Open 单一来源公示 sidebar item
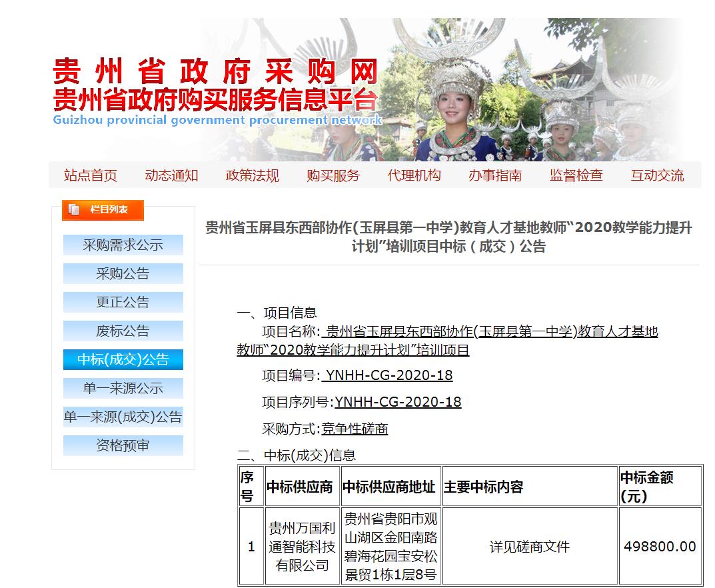This screenshot has width=715, height=588. click(123, 388)
